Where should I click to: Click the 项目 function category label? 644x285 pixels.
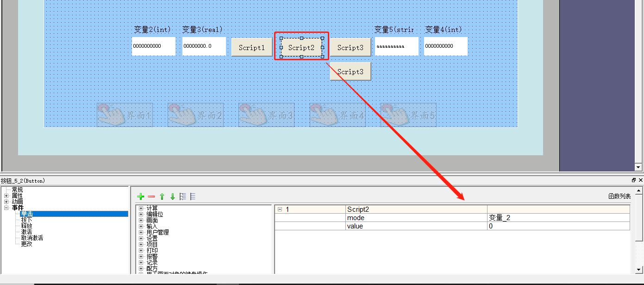point(152,244)
